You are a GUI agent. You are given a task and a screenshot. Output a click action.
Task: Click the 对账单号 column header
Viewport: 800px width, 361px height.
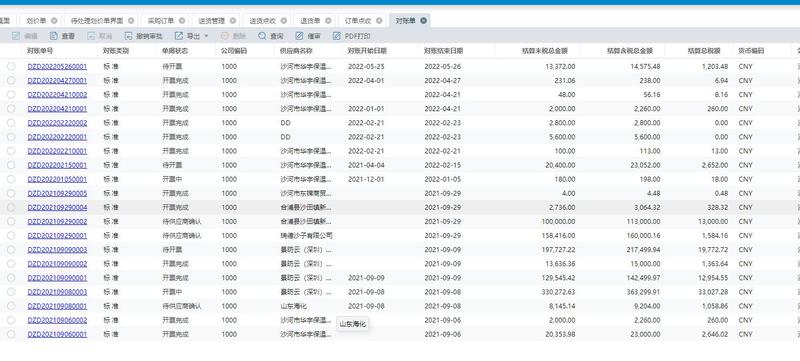tap(40, 51)
